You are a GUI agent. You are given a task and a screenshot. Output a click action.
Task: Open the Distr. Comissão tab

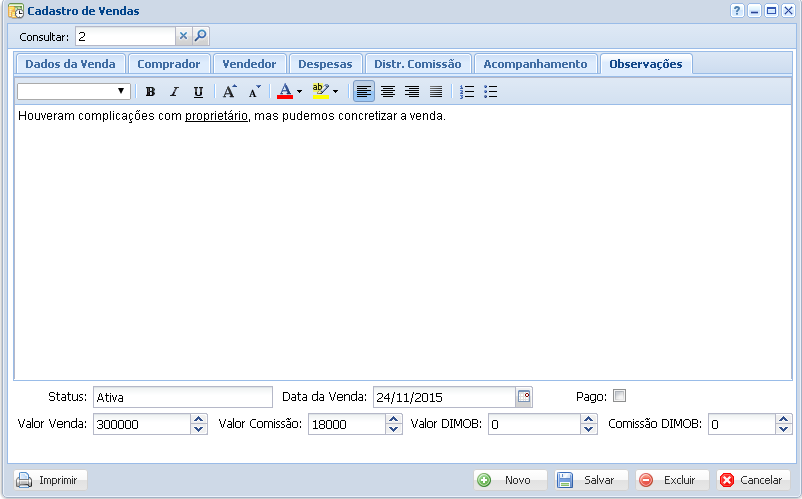pyautogui.click(x=416, y=64)
